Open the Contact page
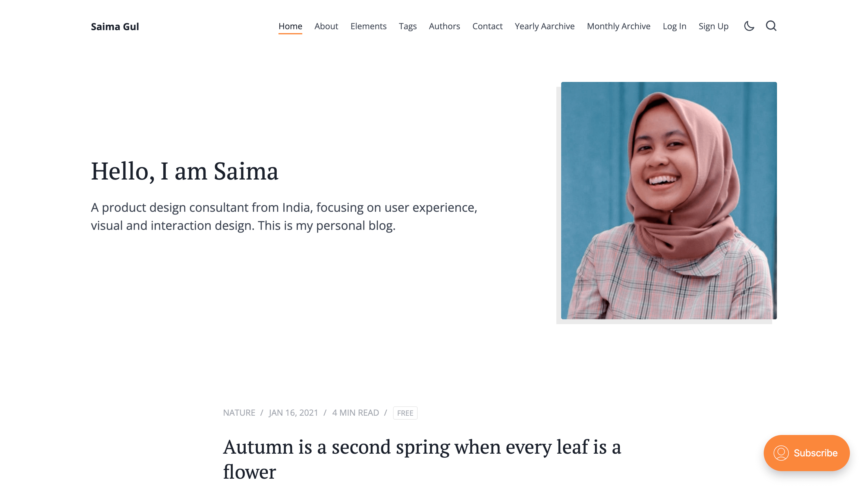The height and width of the screenshot is (488, 868). (487, 26)
